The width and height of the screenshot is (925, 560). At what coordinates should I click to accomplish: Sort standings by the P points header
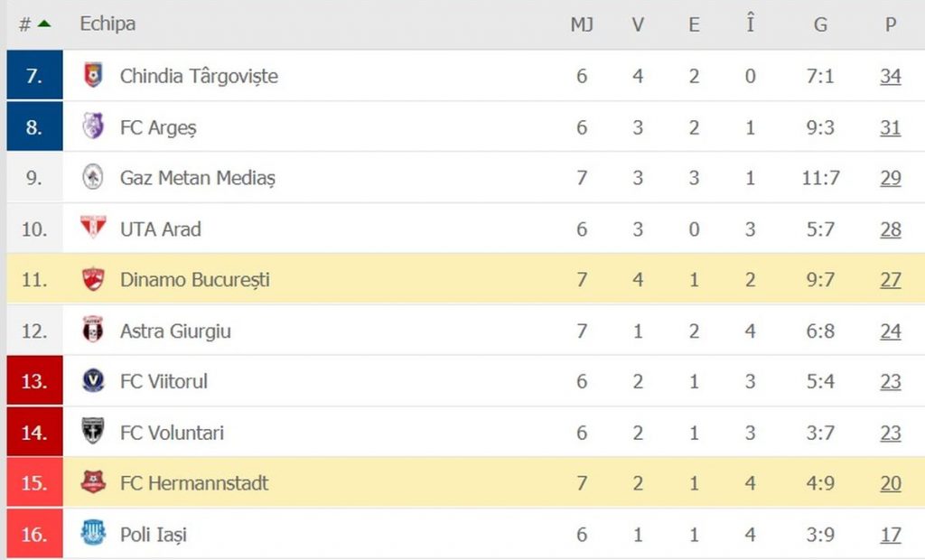coord(891,23)
